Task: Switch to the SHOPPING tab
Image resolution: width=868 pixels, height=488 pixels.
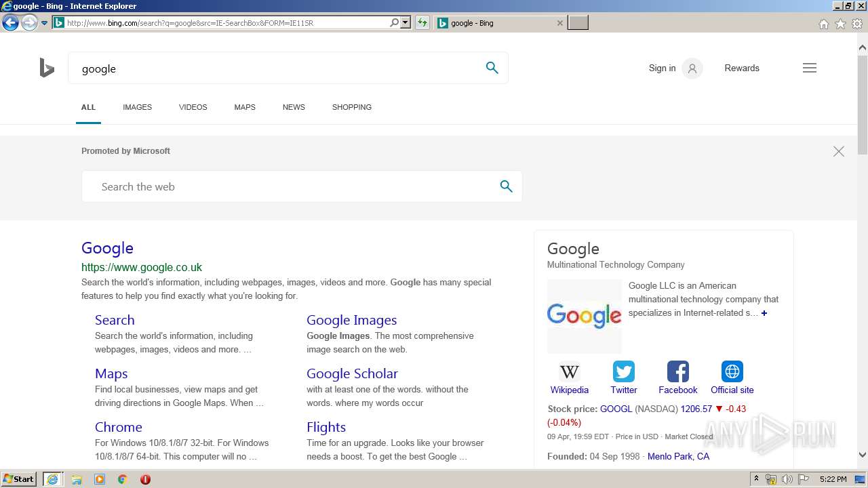Action: click(351, 107)
